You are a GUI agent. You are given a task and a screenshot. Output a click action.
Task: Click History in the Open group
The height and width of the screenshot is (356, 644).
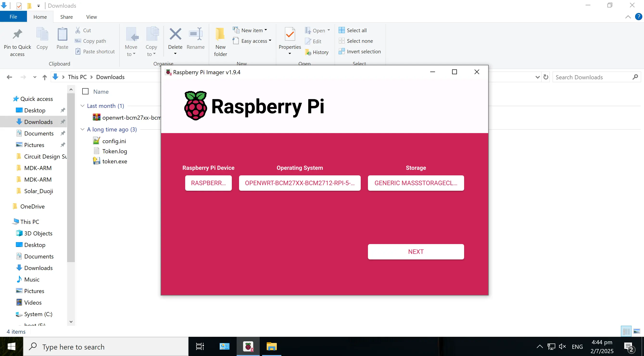pyautogui.click(x=317, y=52)
